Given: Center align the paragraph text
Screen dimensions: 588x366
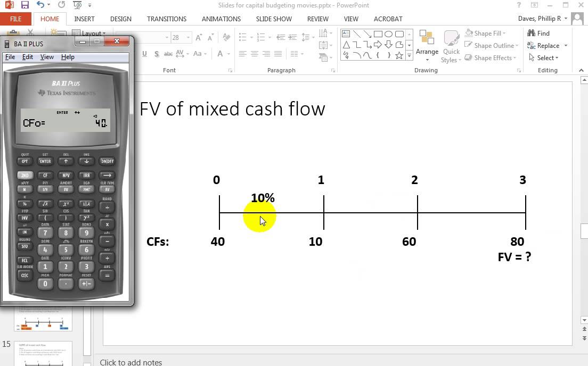Looking at the screenshot, I should pos(255,54).
